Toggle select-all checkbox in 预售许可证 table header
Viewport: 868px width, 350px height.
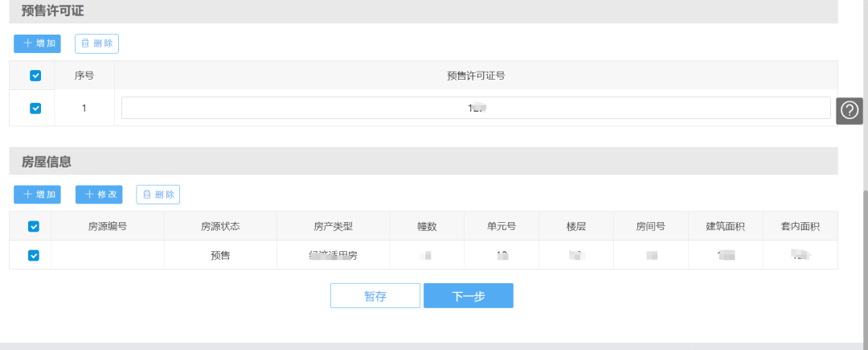(x=35, y=76)
